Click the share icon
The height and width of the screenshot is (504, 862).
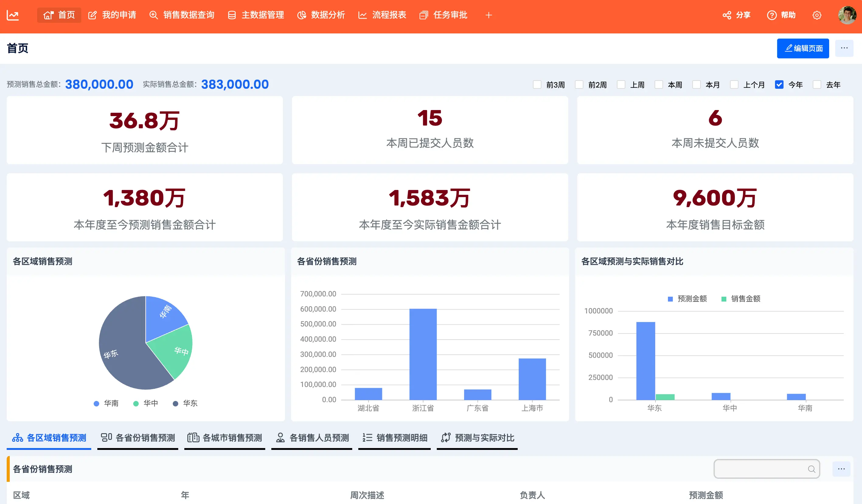[x=727, y=16]
